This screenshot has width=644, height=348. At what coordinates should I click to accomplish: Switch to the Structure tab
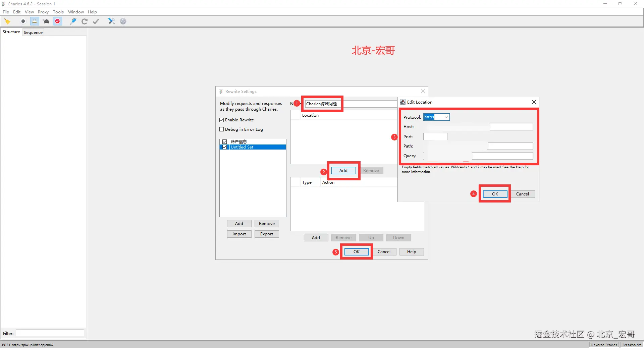[11, 32]
